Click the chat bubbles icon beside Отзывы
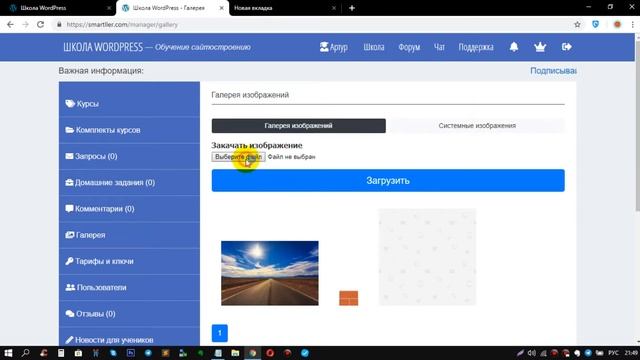640x360 pixels. click(x=70, y=314)
